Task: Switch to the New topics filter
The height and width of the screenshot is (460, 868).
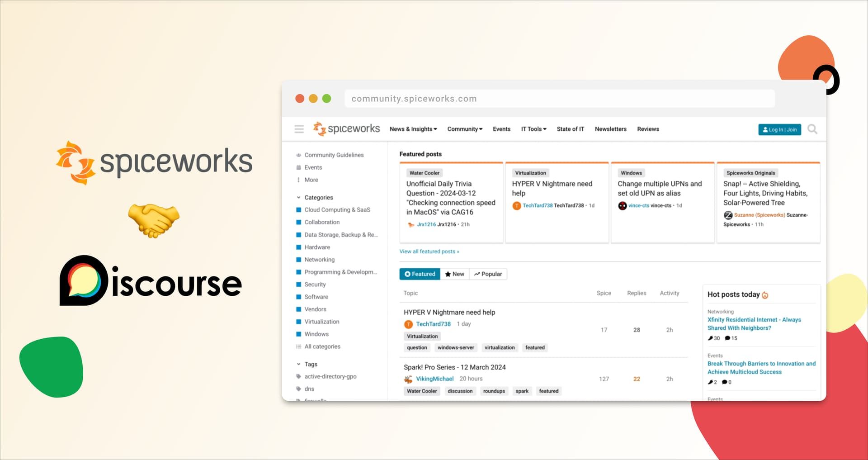Action: (x=454, y=274)
